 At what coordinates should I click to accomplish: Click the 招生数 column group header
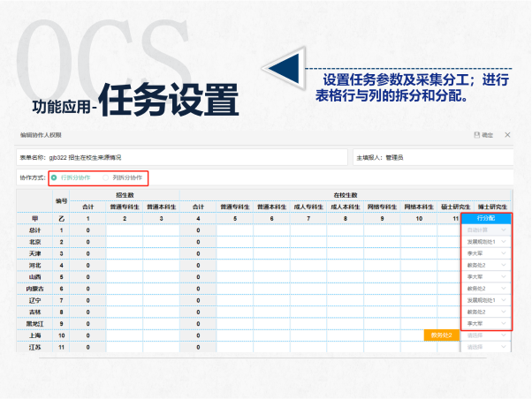[125, 194]
